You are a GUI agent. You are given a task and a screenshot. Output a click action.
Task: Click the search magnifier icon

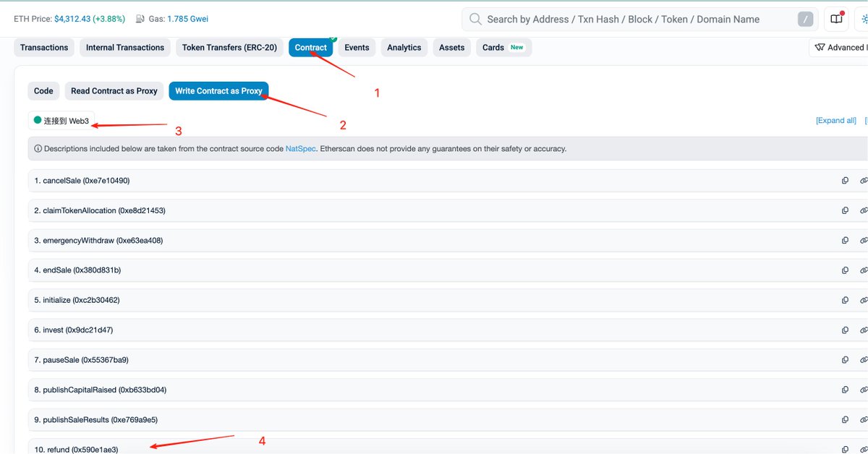475,20
